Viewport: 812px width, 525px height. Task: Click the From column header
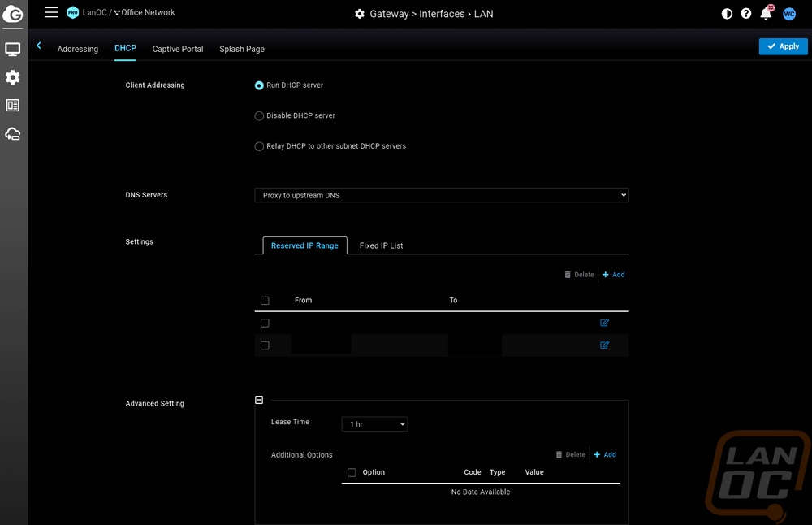[304, 300]
